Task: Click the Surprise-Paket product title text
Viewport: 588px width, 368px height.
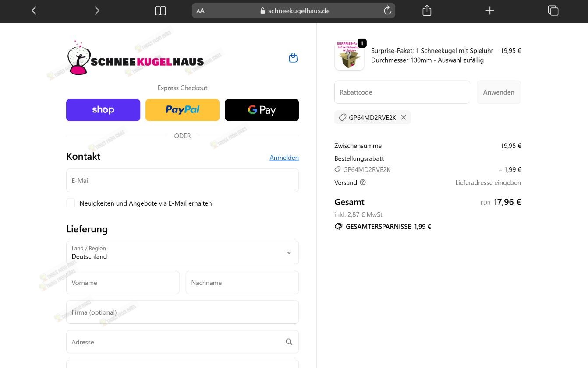Action: point(432,56)
